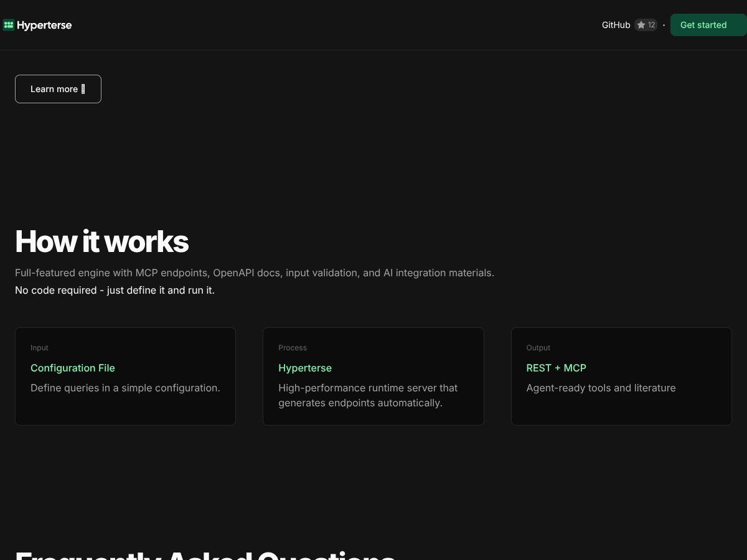Click the How it works heading
The image size is (747, 560).
coord(101,241)
